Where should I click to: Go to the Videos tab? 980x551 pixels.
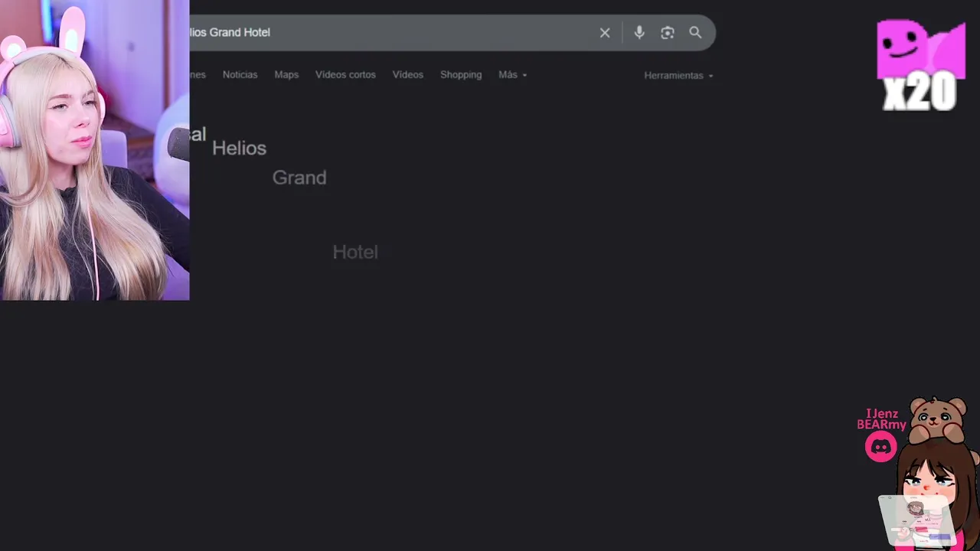[x=407, y=74]
